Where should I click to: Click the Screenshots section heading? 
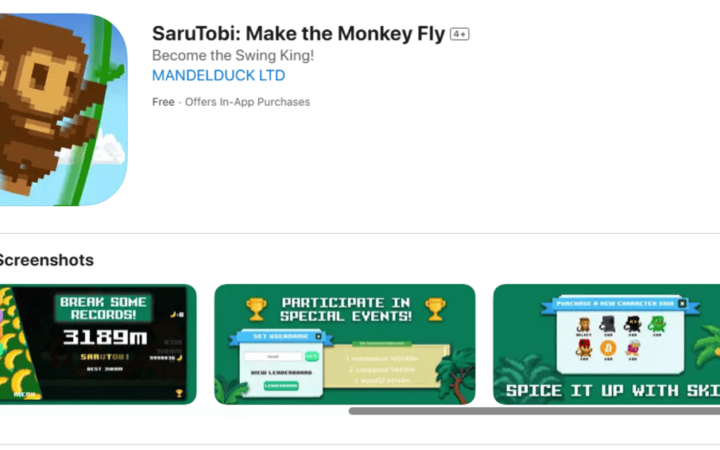click(46, 260)
